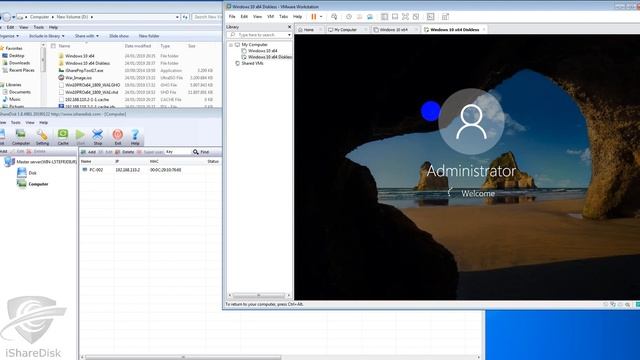Select Shared VMs in VMware library
640x360 pixels.
click(249, 63)
